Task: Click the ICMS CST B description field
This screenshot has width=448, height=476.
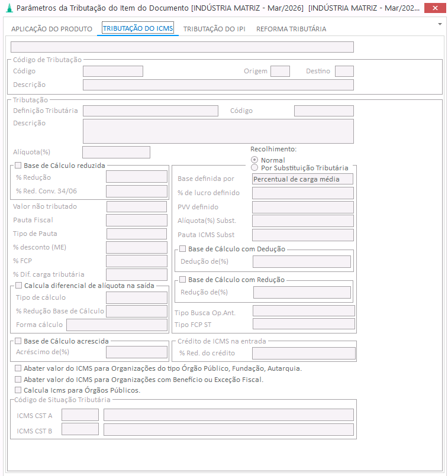Action: click(x=228, y=429)
